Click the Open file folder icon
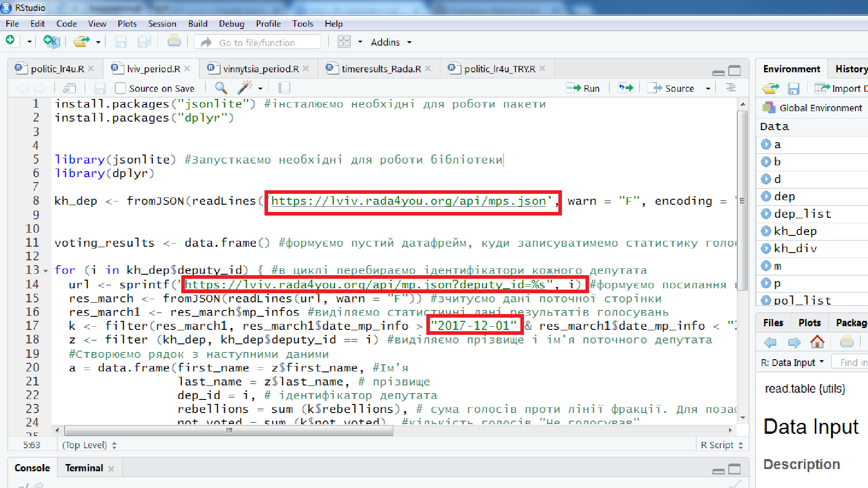Viewport: 868px width, 488px height. (x=81, y=42)
